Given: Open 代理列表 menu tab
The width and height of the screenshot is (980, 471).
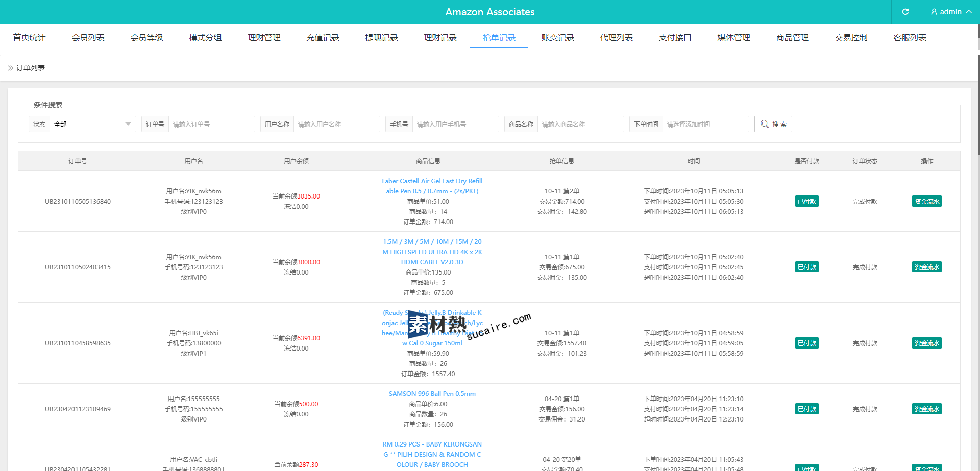Looking at the screenshot, I should tap(616, 37).
